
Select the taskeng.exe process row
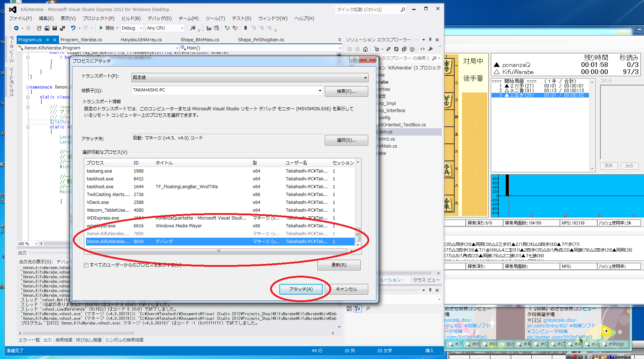tap(220, 171)
